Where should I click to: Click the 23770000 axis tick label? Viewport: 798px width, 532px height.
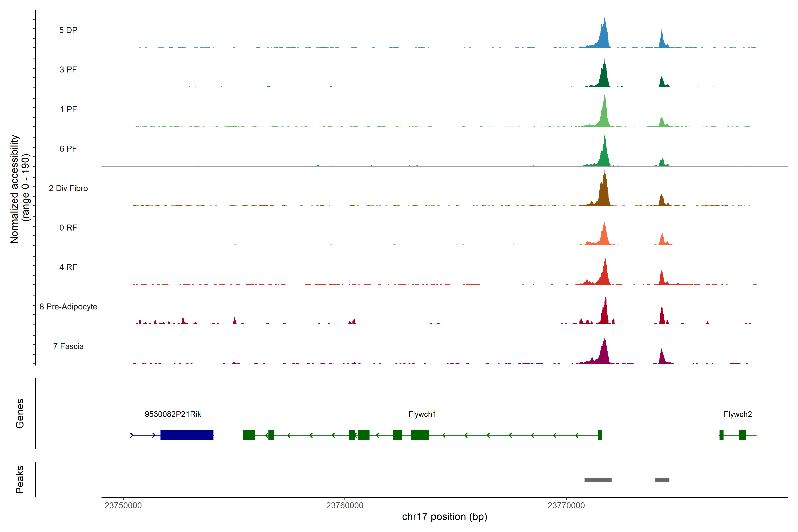(x=566, y=505)
